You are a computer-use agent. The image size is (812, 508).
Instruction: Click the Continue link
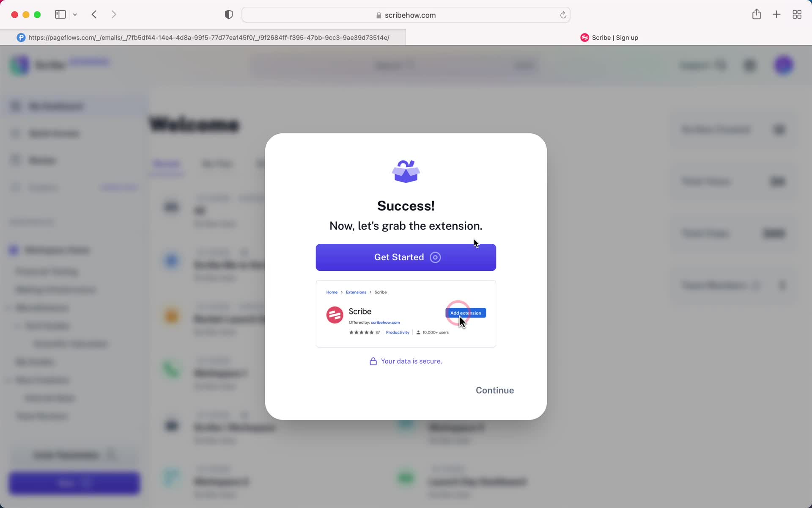point(494,390)
